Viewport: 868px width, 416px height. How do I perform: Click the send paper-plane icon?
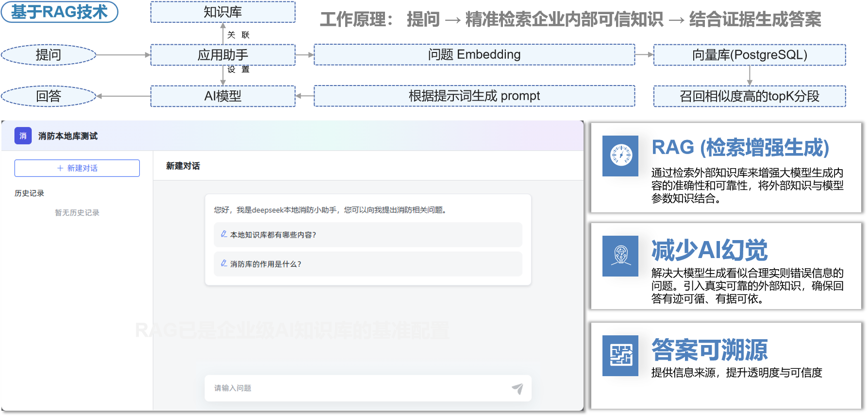pyautogui.click(x=517, y=388)
